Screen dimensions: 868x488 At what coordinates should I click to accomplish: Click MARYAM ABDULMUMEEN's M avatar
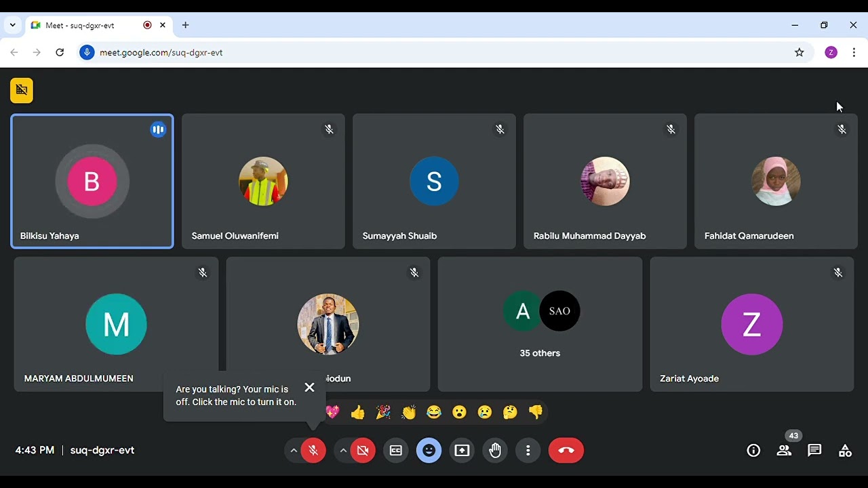[x=116, y=324]
